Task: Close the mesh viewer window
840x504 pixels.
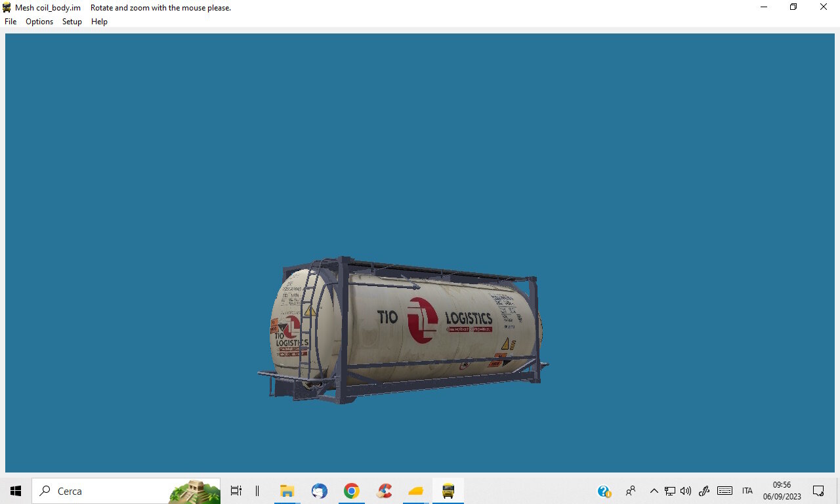Action: tap(824, 7)
